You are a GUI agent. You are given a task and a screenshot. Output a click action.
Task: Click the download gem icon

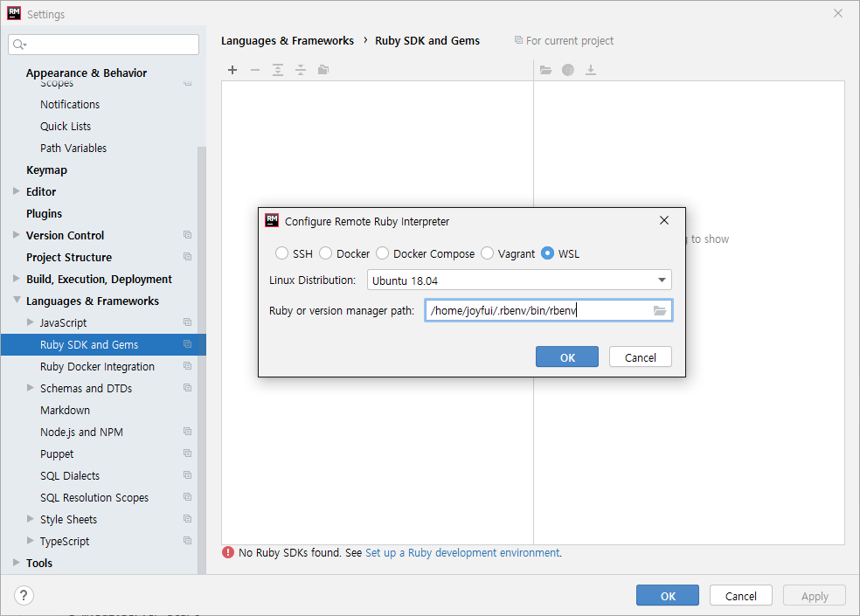click(591, 70)
